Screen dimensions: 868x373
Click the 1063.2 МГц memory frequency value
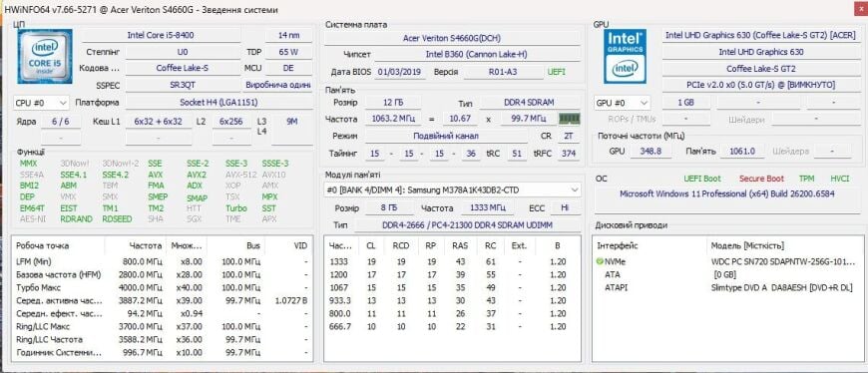click(x=392, y=119)
